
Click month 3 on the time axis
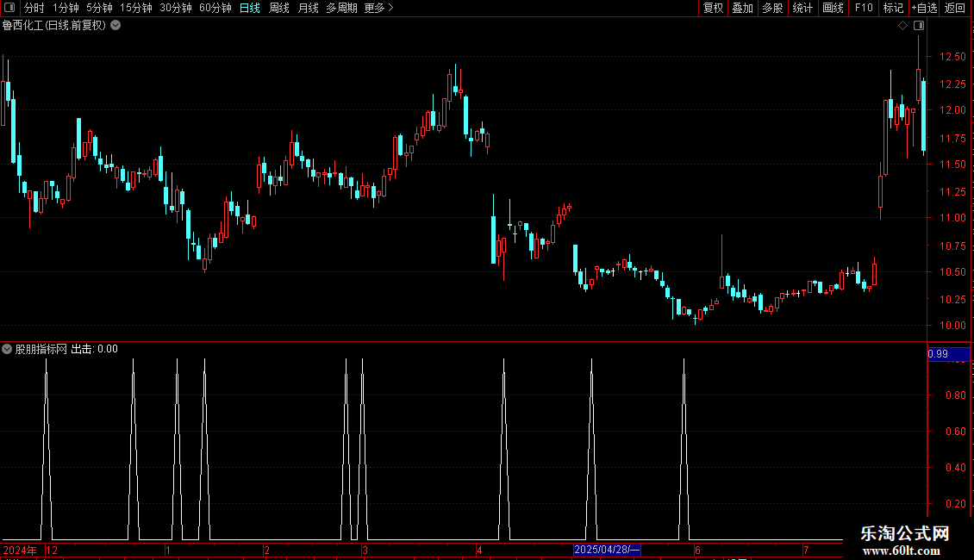pyautogui.click(x=365, y=550)
